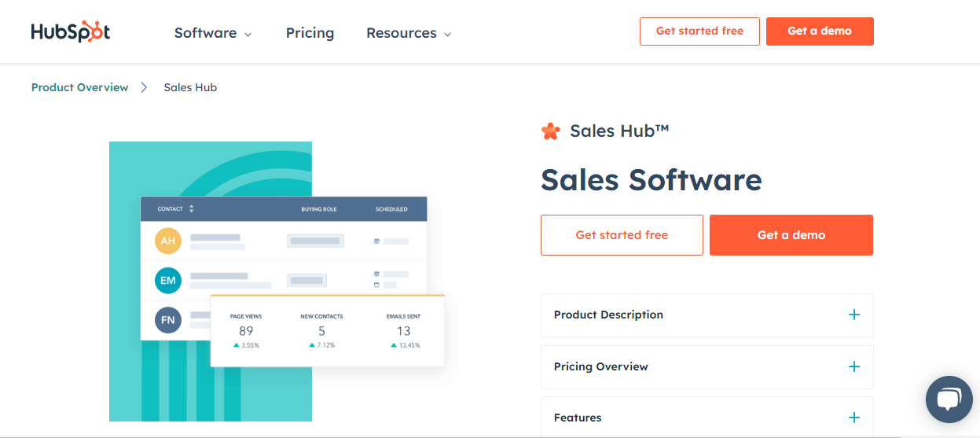980x438 pixels.
Task: Expand the Pricing Overview section
Action: [x=707, y=367]
